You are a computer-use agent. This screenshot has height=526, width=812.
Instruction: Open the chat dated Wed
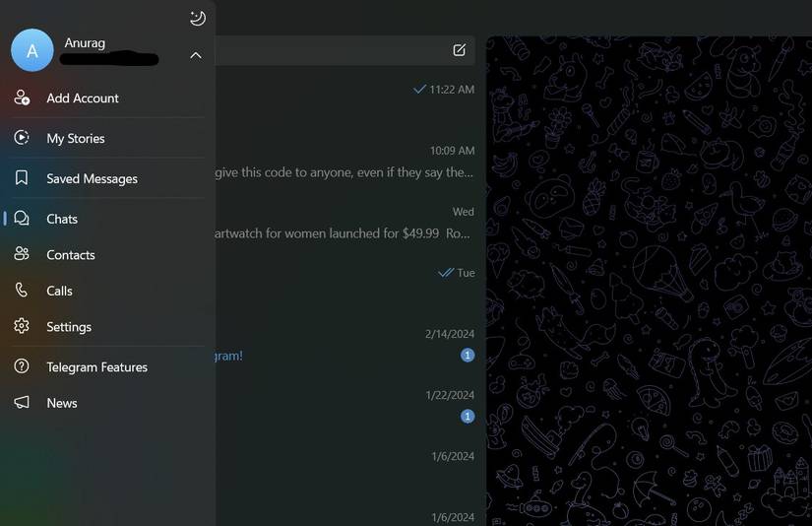pos(345,223)
